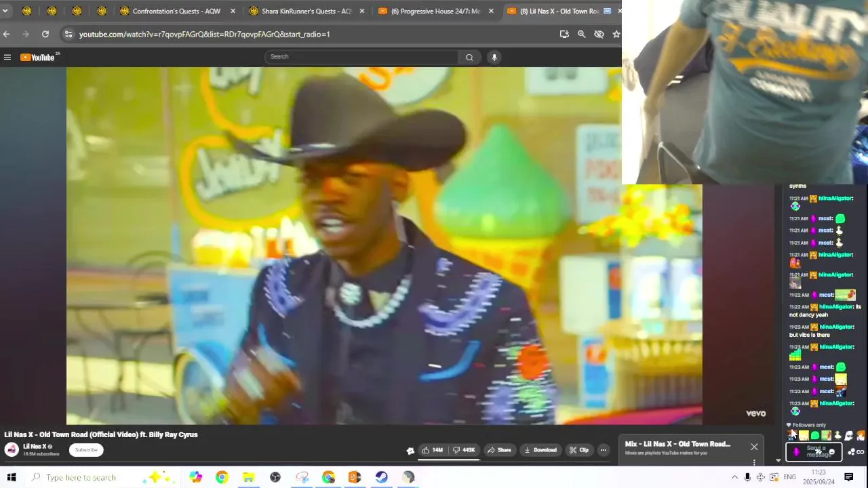Open site information icon in address bar

(x=68, y=34)
